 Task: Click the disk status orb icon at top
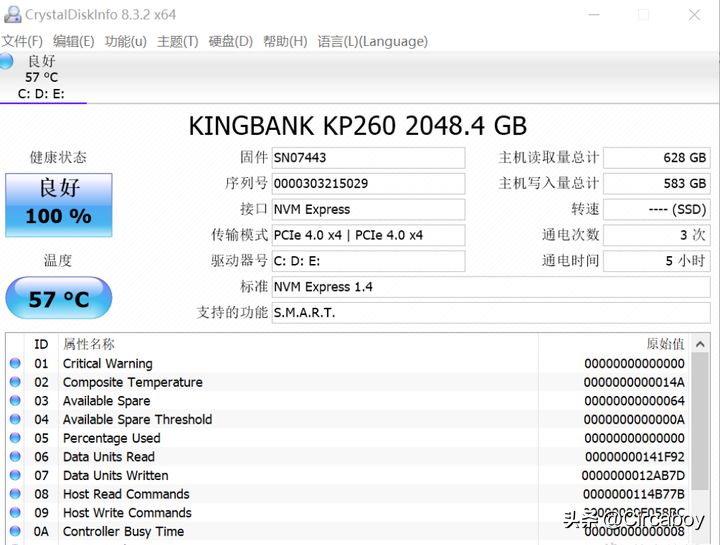click(x=6, y=62)
